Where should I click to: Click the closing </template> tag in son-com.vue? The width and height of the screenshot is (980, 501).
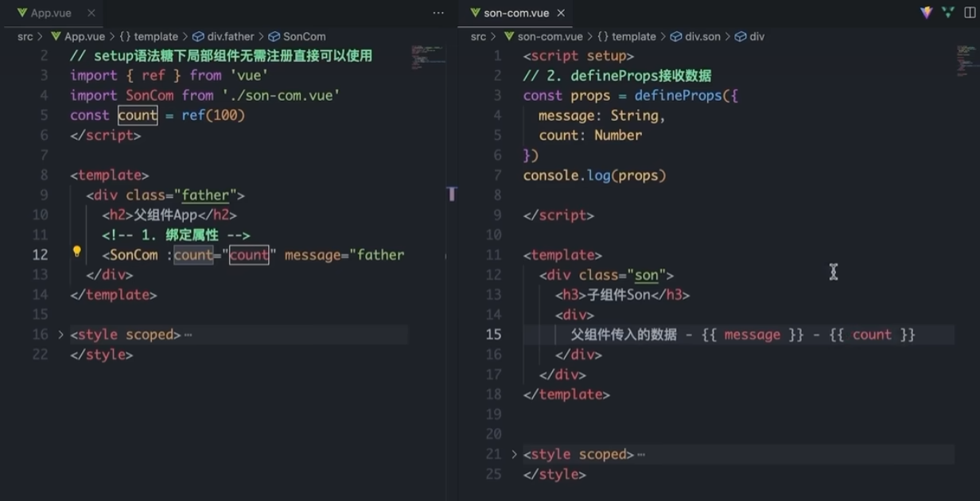(566, 394)
